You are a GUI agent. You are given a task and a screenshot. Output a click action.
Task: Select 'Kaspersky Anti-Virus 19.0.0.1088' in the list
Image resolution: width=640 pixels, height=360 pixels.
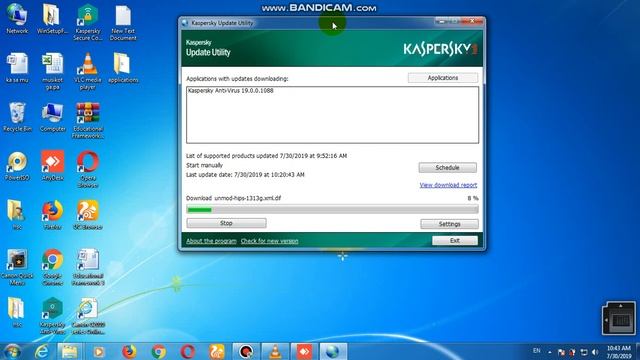point(231,91)
